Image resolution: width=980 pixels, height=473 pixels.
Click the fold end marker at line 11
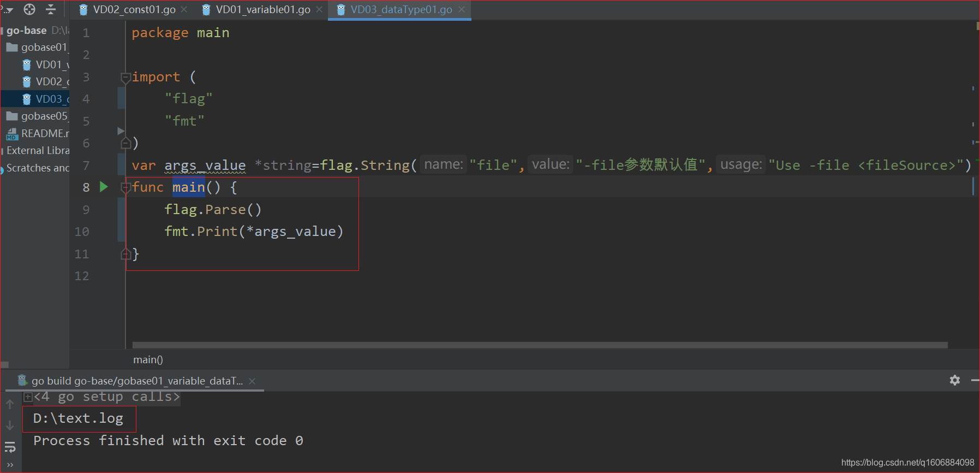(125, 254)
